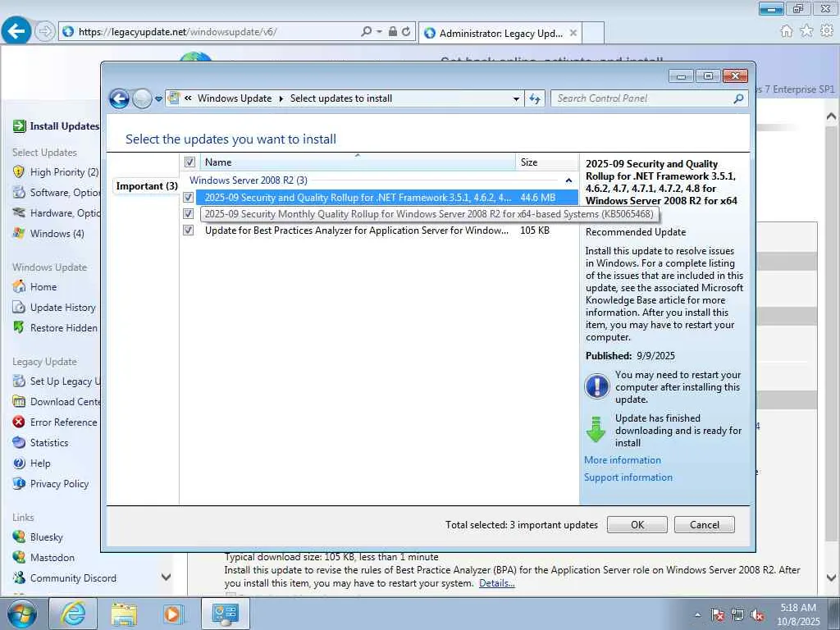Click the dialog's back arrow button

[x=119, y=98]
